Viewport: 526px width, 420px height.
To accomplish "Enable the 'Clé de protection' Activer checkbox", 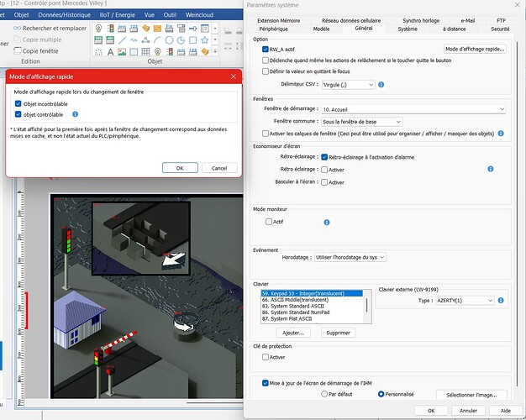I will click(266, 357).
